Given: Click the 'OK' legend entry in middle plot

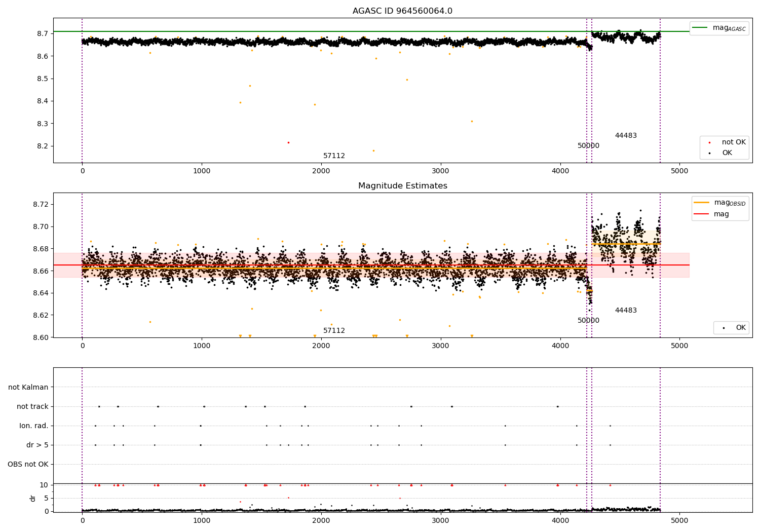Looking at the screenshot, I should point(741,328).
